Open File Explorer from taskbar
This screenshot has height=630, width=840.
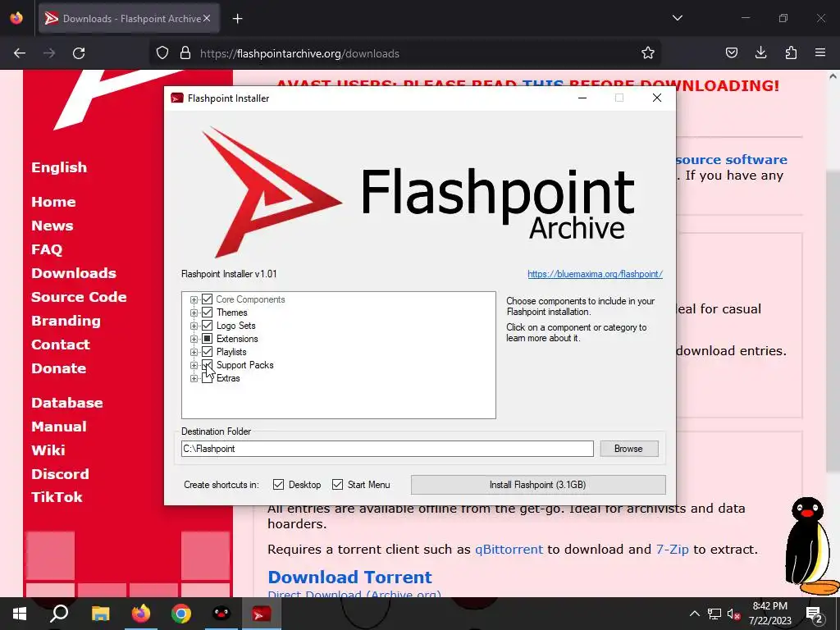(x=100, y=614)
